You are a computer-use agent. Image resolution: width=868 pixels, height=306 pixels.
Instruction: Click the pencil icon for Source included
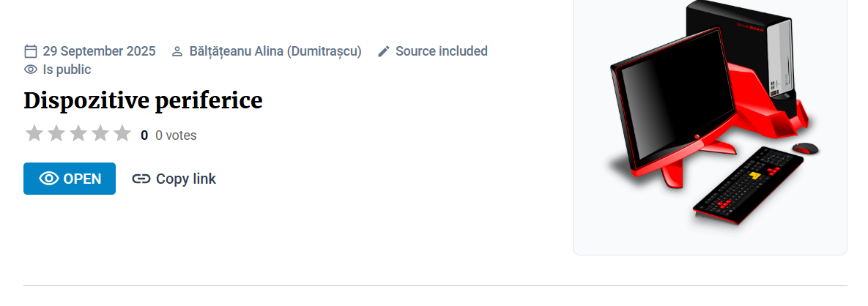click(x=384, y=51)
